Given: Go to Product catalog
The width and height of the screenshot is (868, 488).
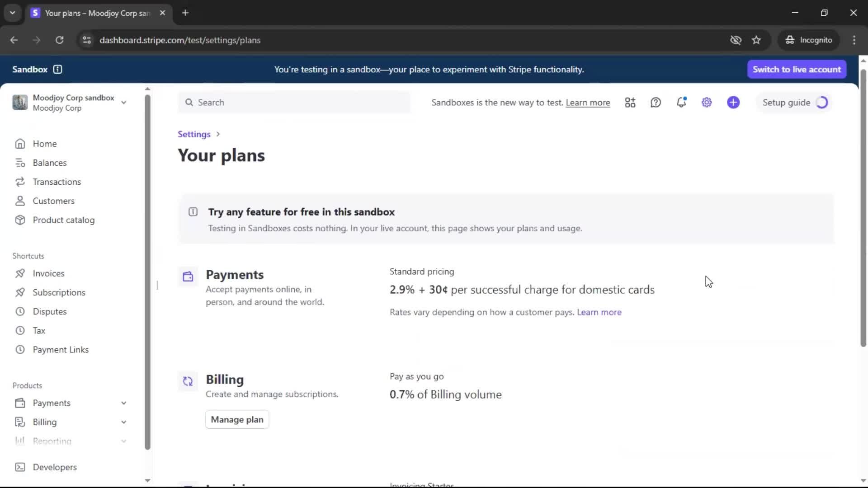Looking at the screenshot, I should tap(63, 220).
